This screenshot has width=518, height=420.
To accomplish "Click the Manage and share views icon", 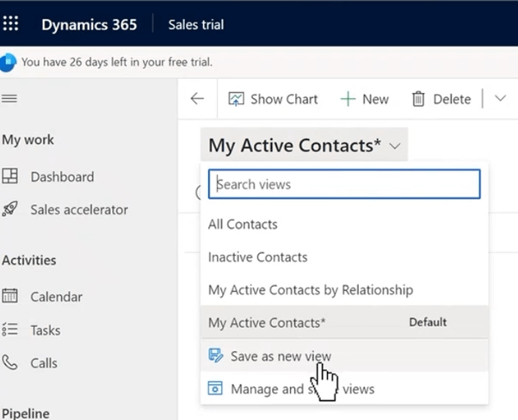I will pos(215,388).
